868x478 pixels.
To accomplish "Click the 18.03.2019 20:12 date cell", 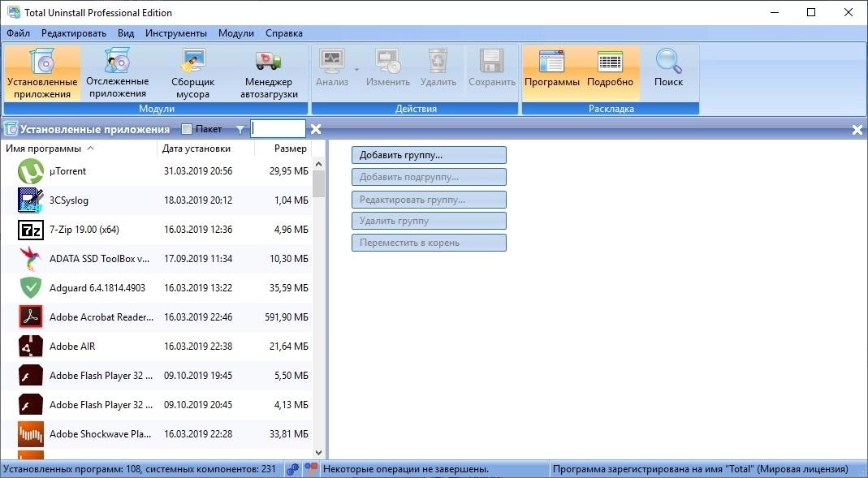I will coord(198,200).
